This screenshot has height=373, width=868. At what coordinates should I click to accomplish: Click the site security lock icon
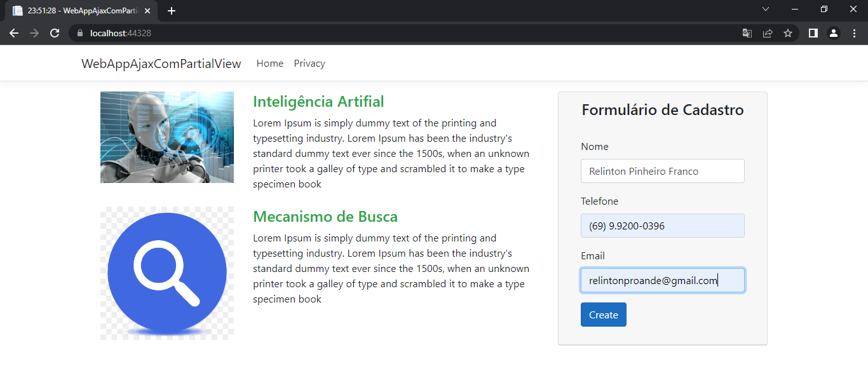[x=79, y=32]
